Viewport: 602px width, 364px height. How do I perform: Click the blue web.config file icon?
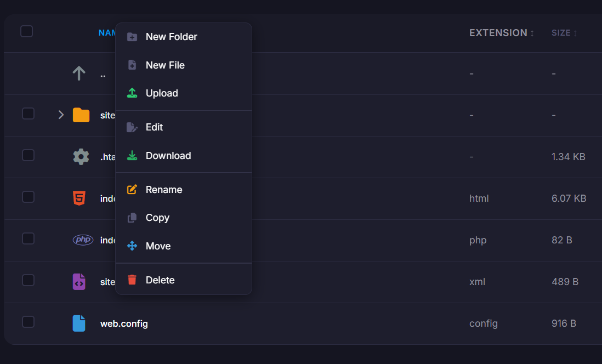click(79, 323)
